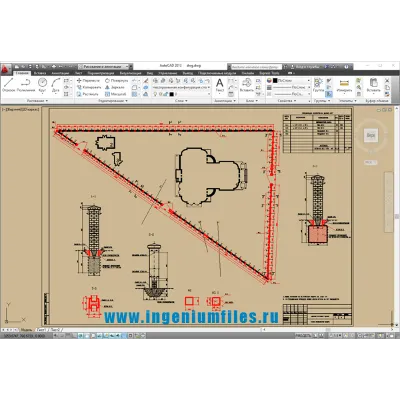The image size is (400, 400).
Task: Click the Масштаб (Scale) tool
Action: click(x=115, y=94)
